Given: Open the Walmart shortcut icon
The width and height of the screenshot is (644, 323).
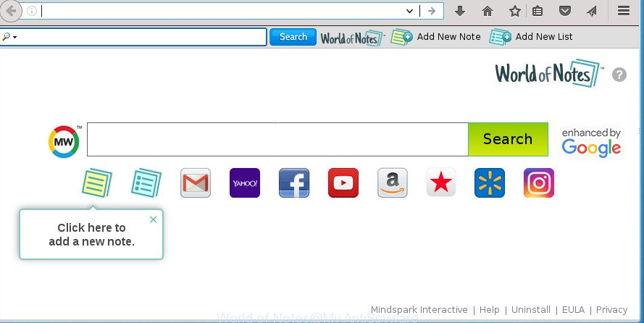Looking at the screenshot, I should tap(490, 183).
